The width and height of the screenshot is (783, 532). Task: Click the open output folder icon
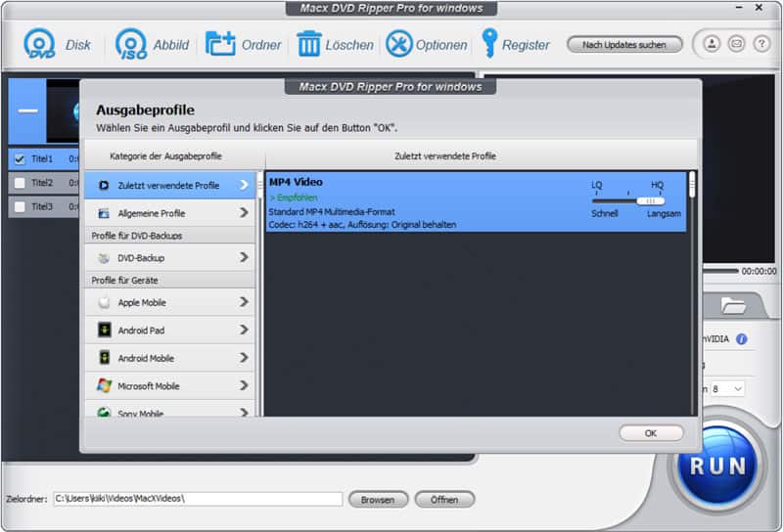pyautogui.click(x=732, y=305)
